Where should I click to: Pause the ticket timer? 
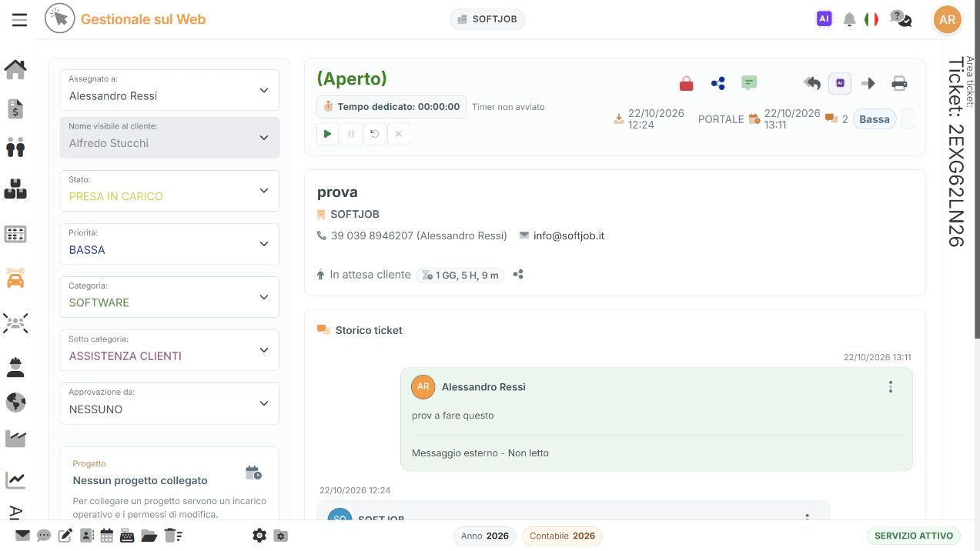tap(351, 134)
